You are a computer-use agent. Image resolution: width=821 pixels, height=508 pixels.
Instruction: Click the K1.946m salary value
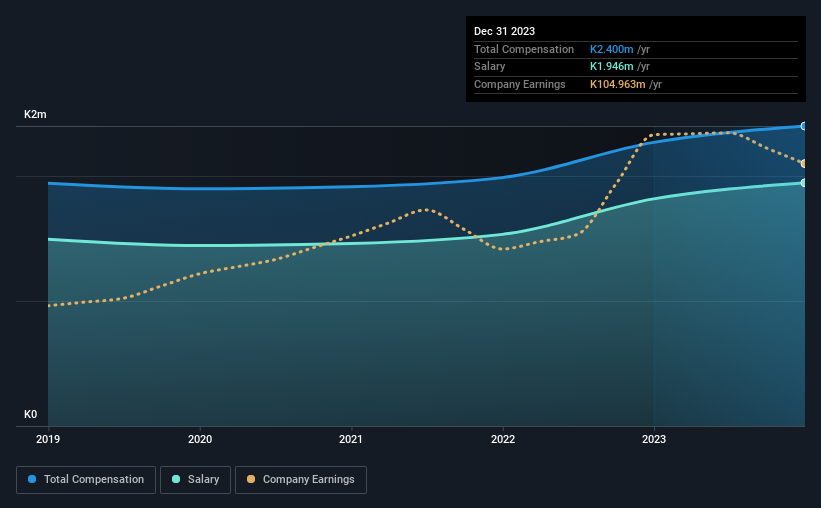pyautogui.click(x=612, y=67)
